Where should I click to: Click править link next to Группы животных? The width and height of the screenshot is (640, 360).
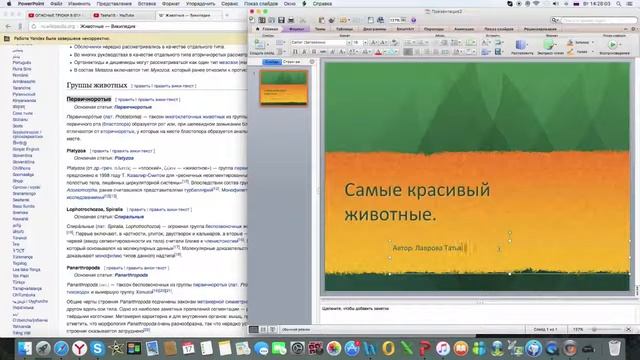click(x=142, y=86)
